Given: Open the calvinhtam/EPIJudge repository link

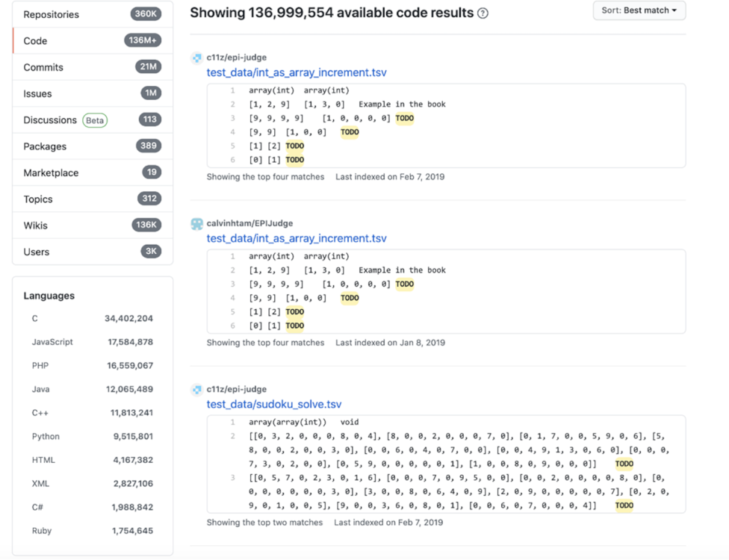Looking at the screenshot, I should [x=249, y=223].
